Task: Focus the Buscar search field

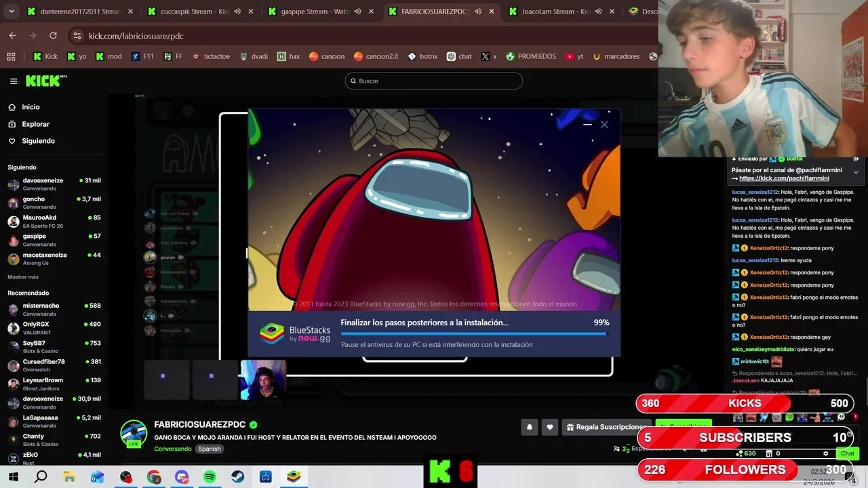Action: pos(434,81)
